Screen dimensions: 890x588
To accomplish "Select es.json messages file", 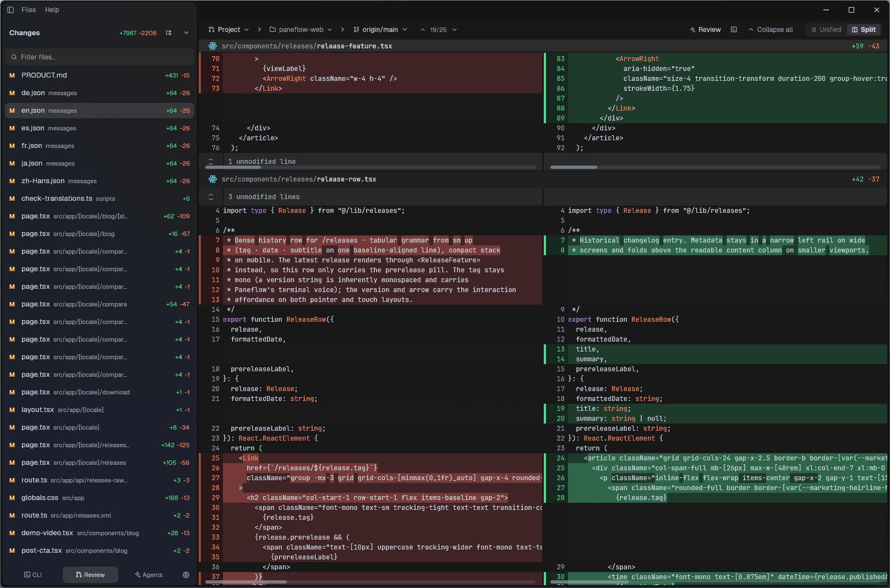I will 99,128.
